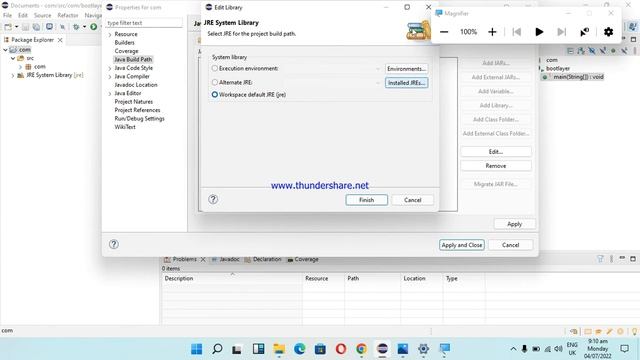Collapse the src folder node

click(13, 58)
